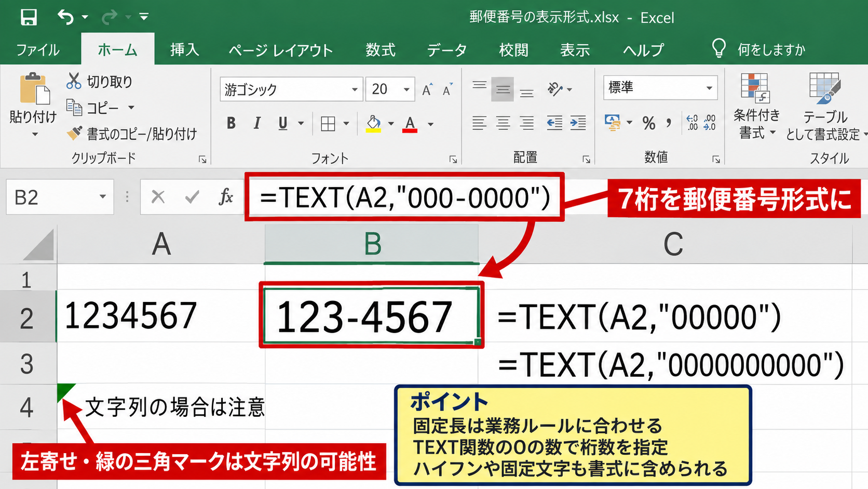Click the align left icon
The image size is (868, 489).
(x=479, y=123)
